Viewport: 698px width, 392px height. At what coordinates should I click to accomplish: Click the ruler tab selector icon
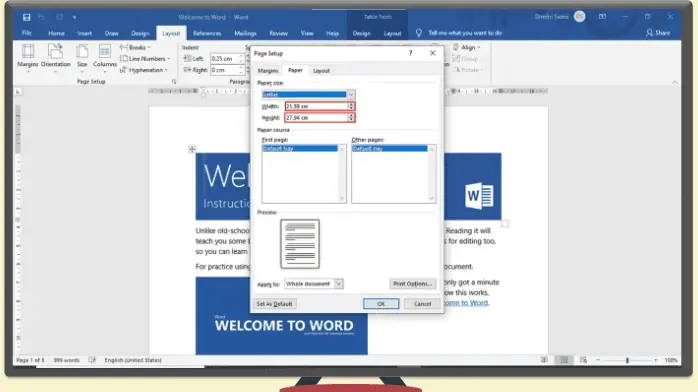coord(18,92)
